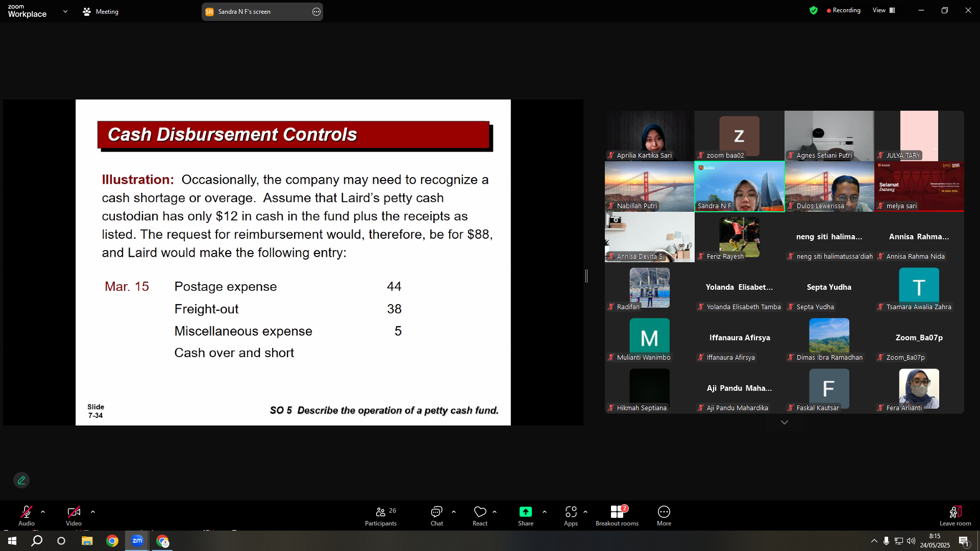The width and height of the screenshot is (980, 551).
Task: Open the more options on screen share tab
Action: (316, 12)
